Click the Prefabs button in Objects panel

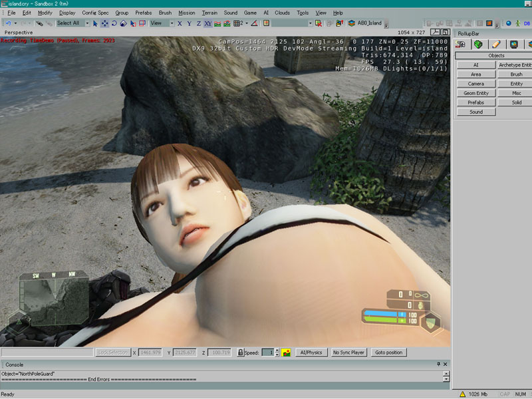[476, 102]
